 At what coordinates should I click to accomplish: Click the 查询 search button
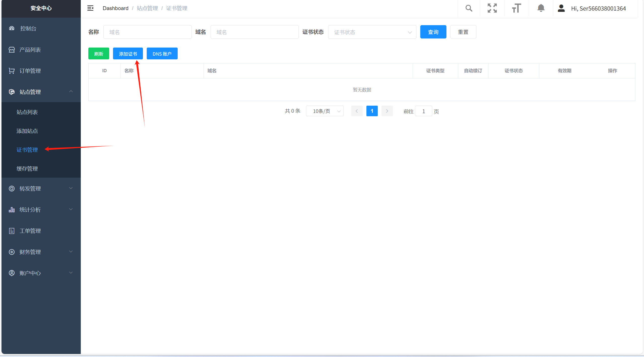[x=433, y=32]
